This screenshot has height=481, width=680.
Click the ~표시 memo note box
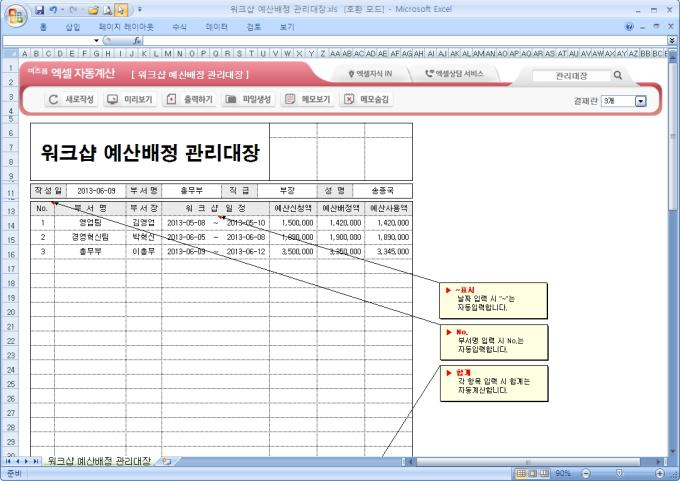pos(493,301)
